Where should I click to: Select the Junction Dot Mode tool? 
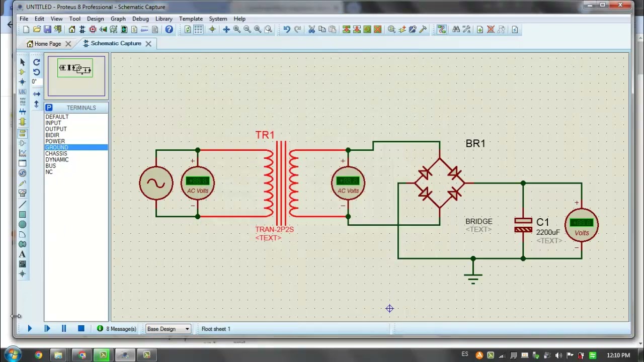[x=22, y=81]
